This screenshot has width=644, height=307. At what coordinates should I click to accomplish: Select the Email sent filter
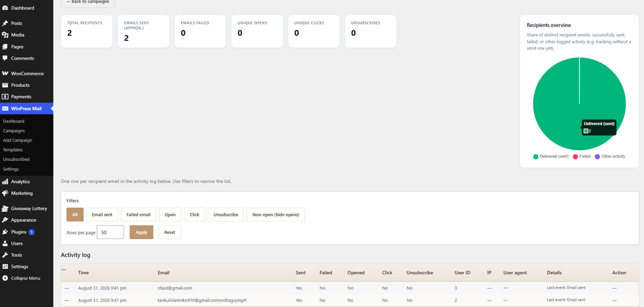pyautogui.click(x=103, y=215)
